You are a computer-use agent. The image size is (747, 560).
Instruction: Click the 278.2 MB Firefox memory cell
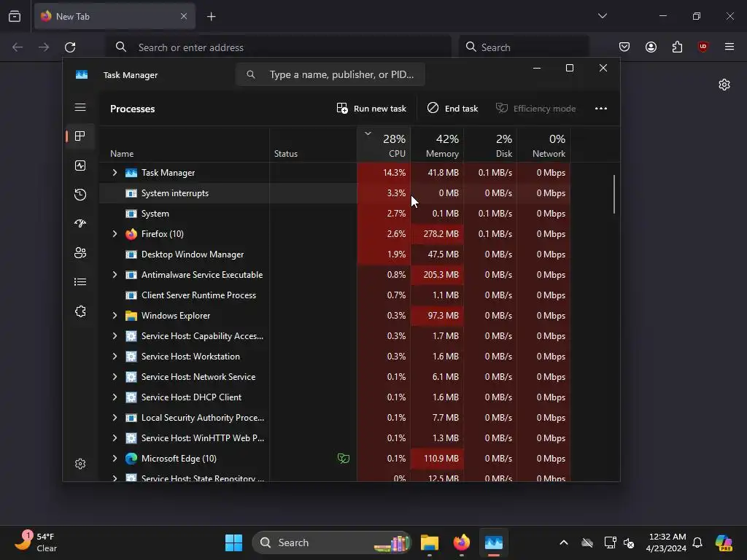[438, 234]
